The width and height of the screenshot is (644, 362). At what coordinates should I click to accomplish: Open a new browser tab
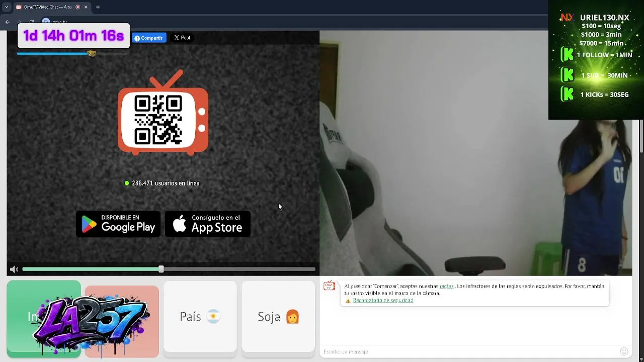98,7
